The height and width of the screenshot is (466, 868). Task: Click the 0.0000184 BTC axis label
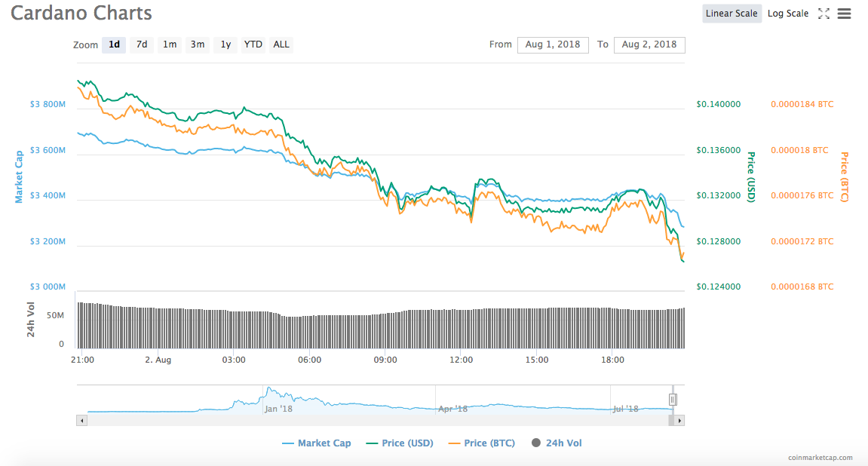(x=802, y=104)
